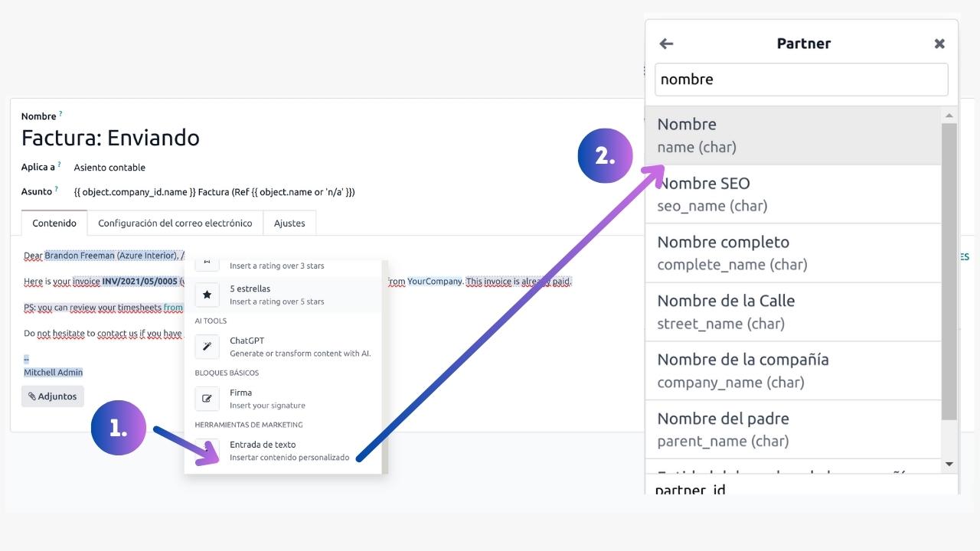Click the 5 estrellas star icon
Image resolution: width=980 pixels, height=551 pixels.
coord(207,295)
